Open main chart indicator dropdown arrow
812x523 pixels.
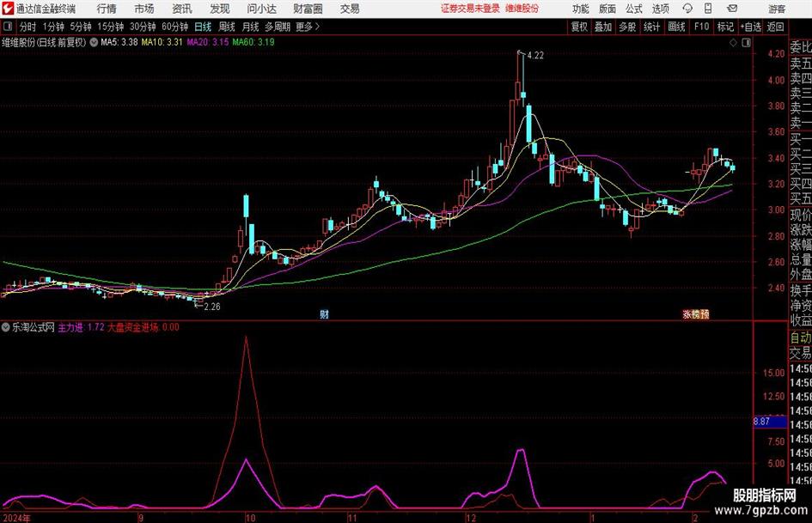pyautogui.click(x=94, y=42)
